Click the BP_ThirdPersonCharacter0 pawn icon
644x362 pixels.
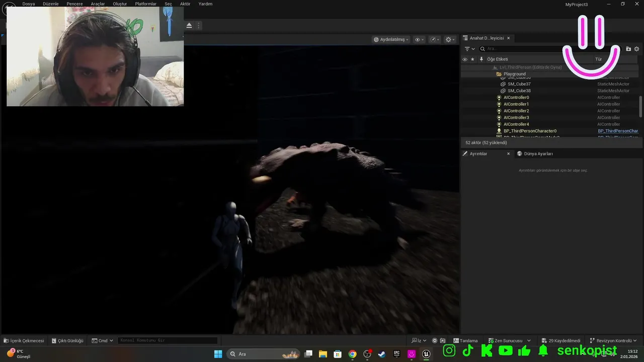(x=499, y=131)
